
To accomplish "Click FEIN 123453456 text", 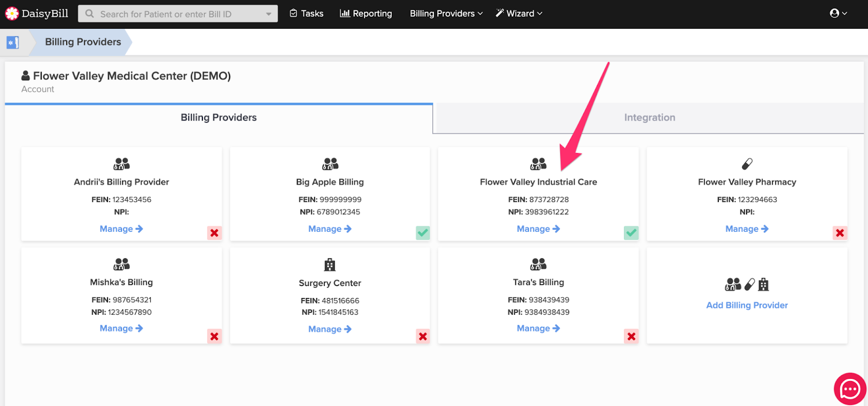I will 122,200.
